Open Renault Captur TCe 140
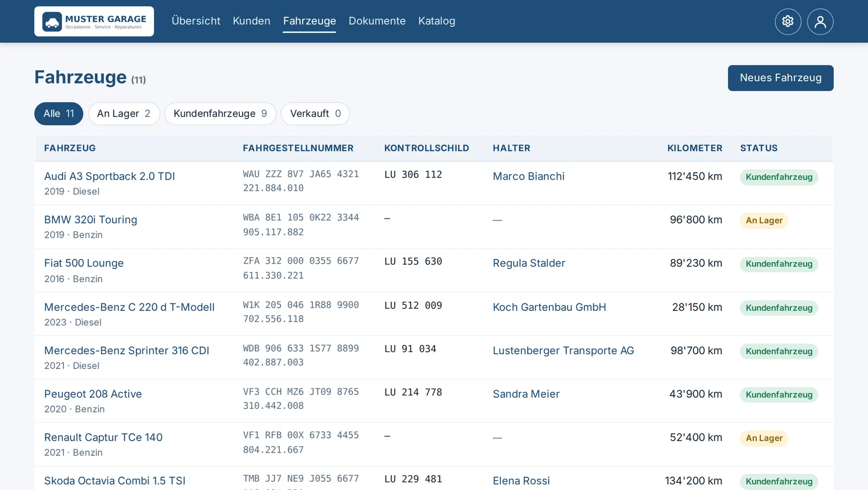868x490 pixels. point(104,437)
